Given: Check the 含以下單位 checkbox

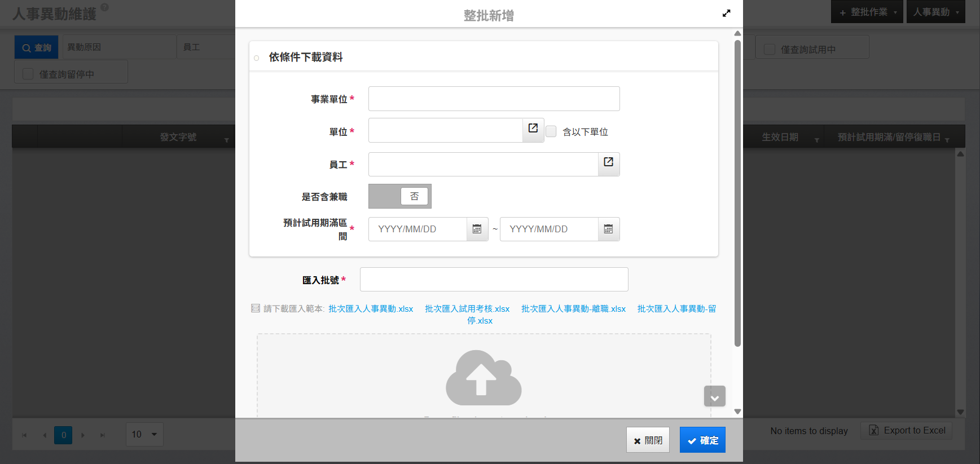Looking at the screenshot, I should 551,131.
